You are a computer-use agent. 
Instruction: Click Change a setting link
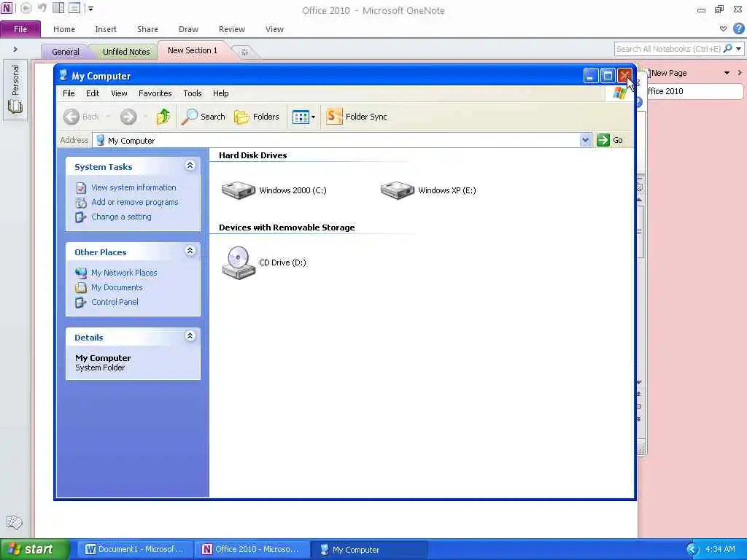pyautogui.click(x=122, y=217)
